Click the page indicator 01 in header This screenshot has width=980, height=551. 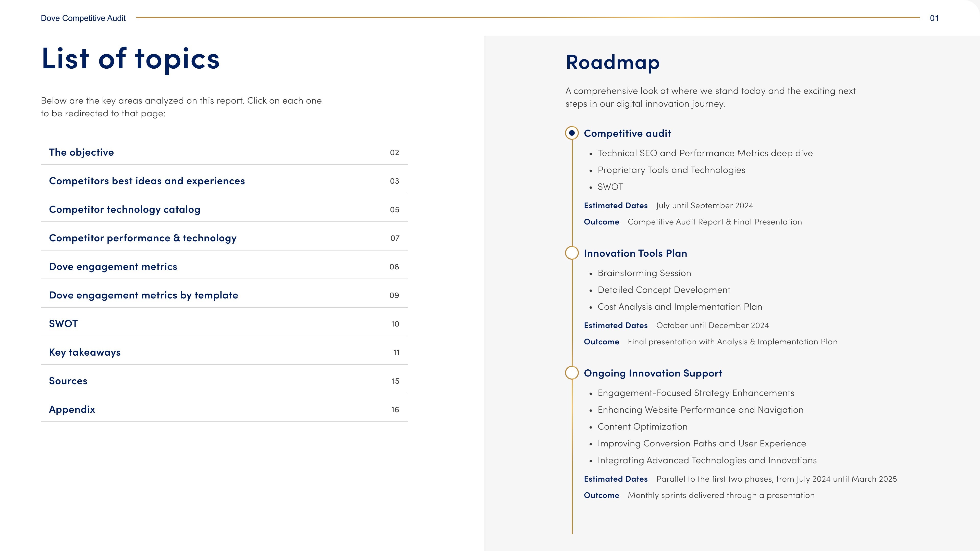(x=934, y=18)
